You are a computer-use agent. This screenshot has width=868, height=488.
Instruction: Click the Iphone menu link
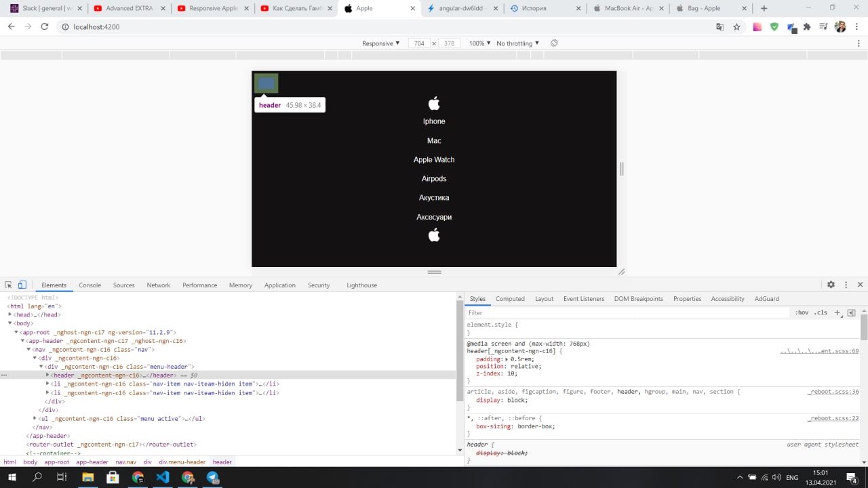[434, 121]
